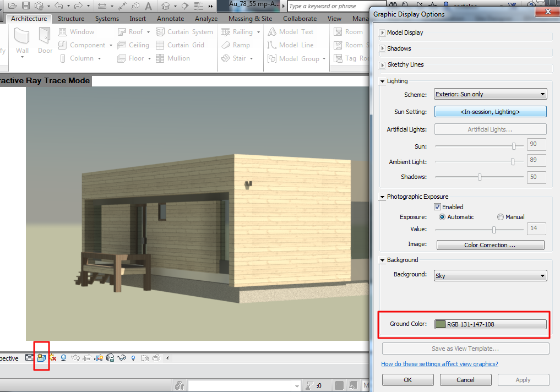Select the Stair tool
The width and height of the screenshot is (560, 392).
click(238, 58)
